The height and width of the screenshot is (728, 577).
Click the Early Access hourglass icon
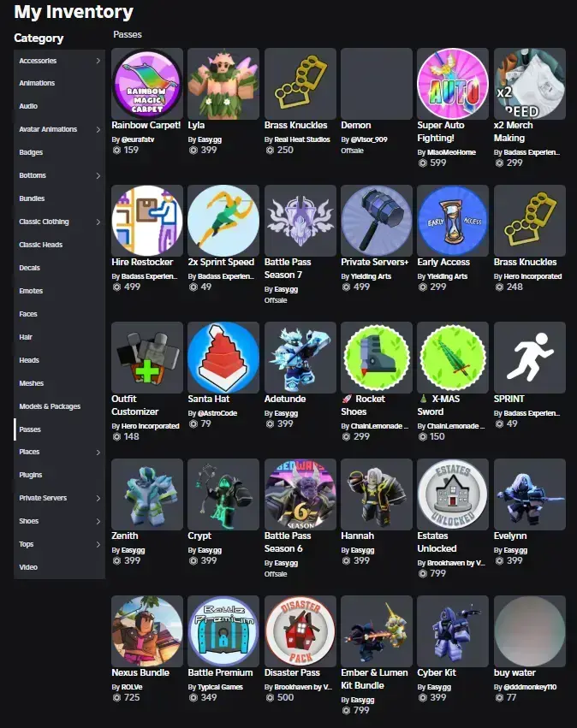point(453,221)
